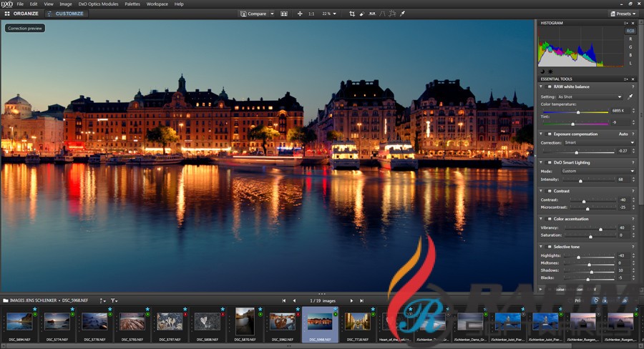Click color picker beside white balance setting
The height and width of the screenshot is (349, 644).
(630, 97)
